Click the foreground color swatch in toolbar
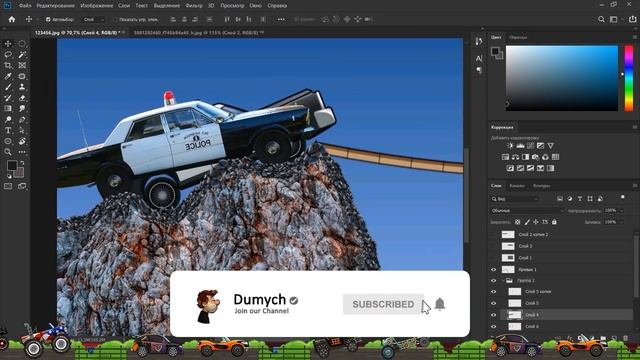 pyautogui.click(x=12, y=165)
